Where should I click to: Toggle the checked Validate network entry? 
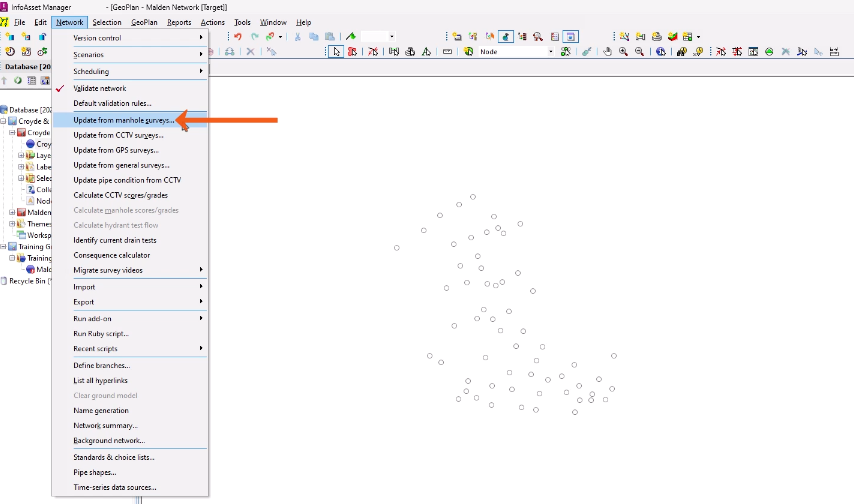pos(100,88)
